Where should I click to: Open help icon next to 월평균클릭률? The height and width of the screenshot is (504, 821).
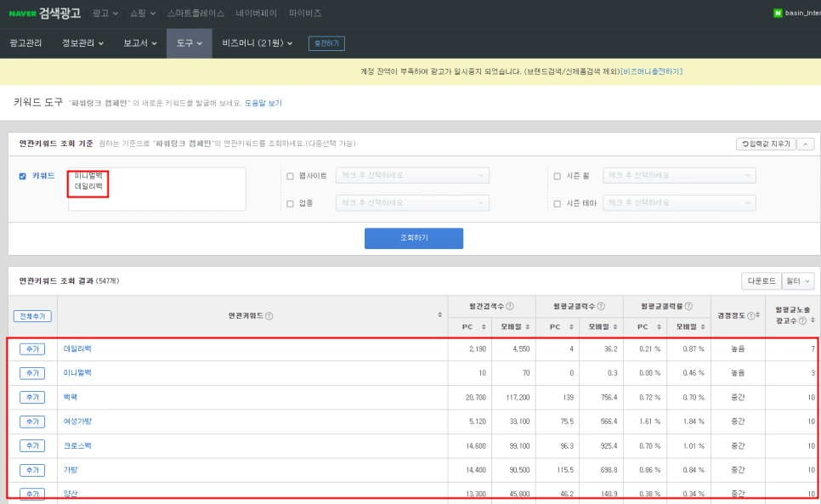point(688,306)
